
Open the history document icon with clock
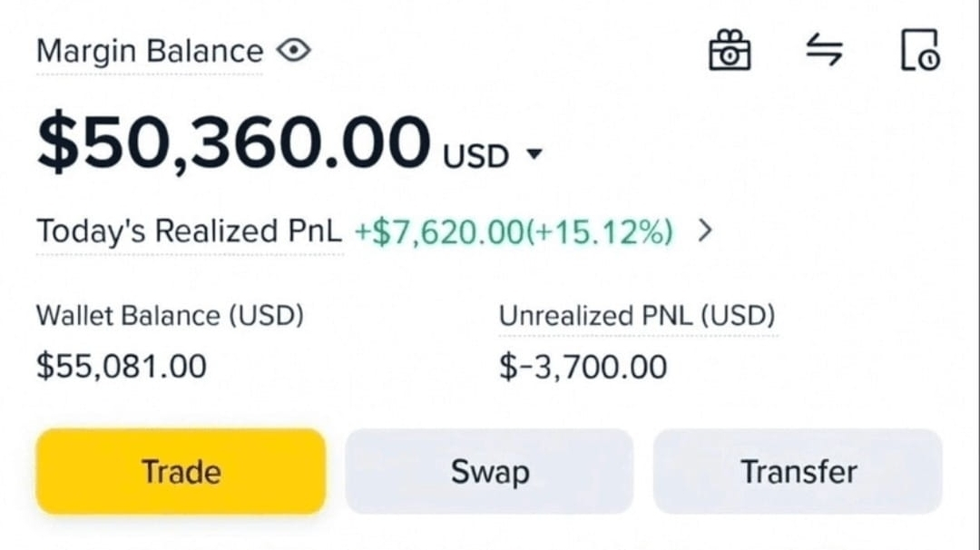click(919, 50)
